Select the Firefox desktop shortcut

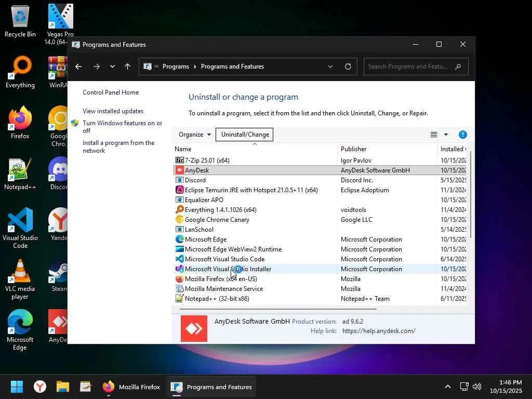click(x=20, y=123)
